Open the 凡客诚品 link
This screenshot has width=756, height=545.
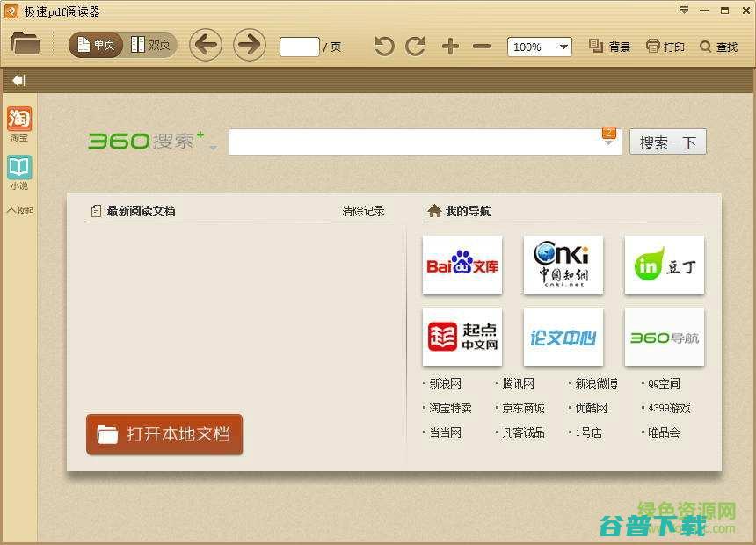523,432
